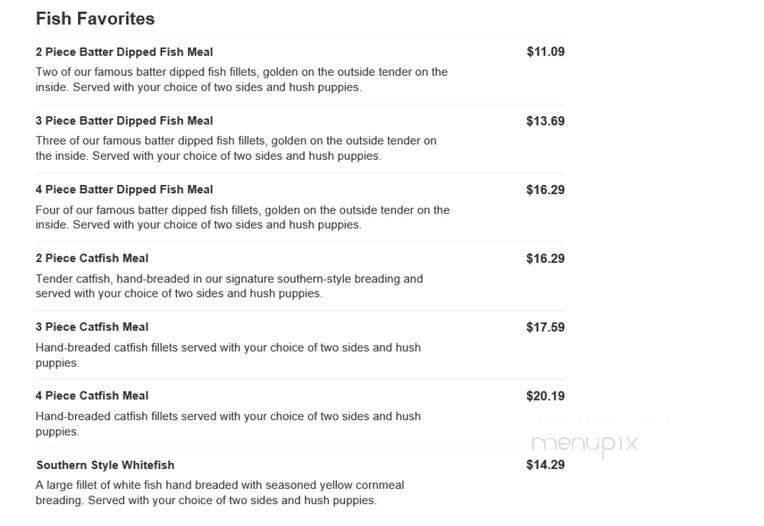Click $16.29 price of 4 Piece Batter Fish
The image size is (764, 526).
546,189
